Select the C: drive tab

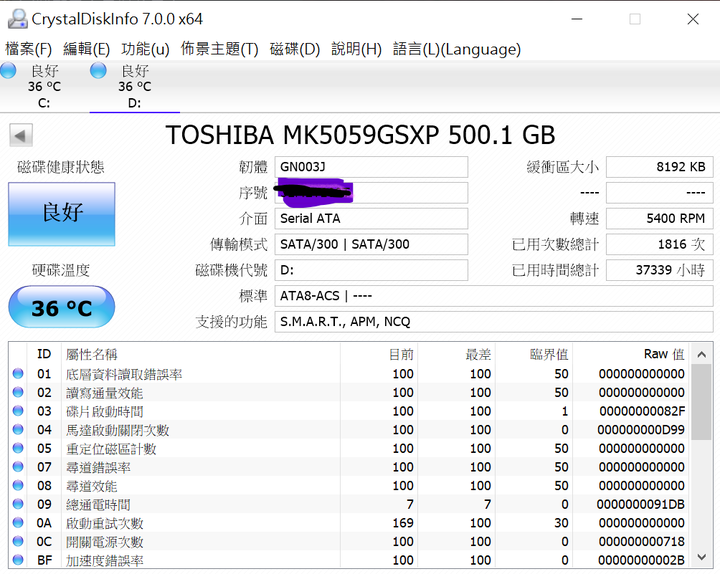pyautogui.click(x=45, y=87)
